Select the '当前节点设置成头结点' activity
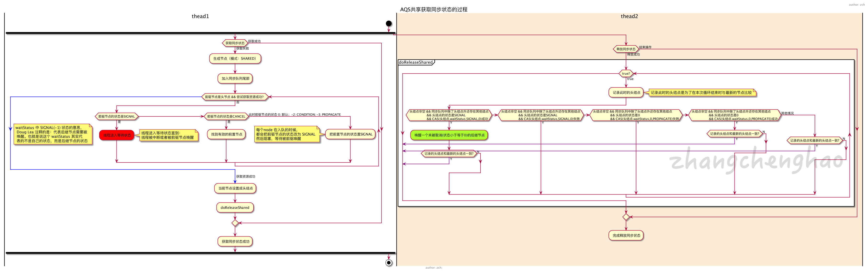The height and width of the screenshot is (272, 868). (235, 189)
